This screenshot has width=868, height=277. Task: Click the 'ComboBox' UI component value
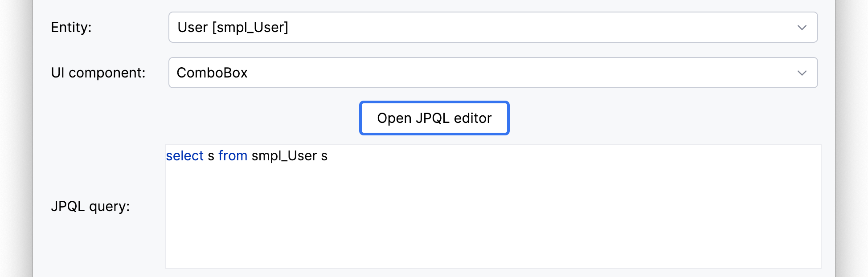pos(212,73)
